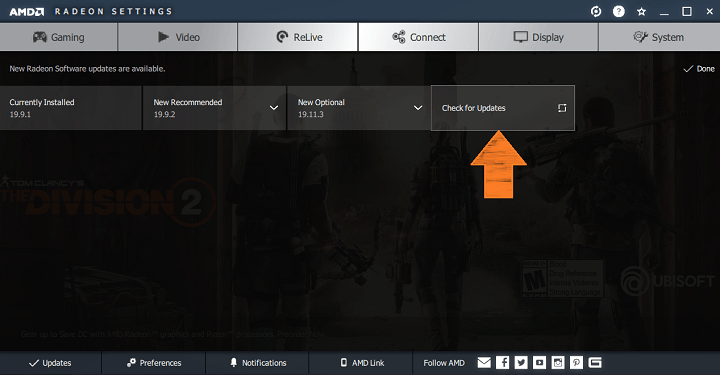Click the Notifications bell icon

pyautogui.click(x=234, y=363)
